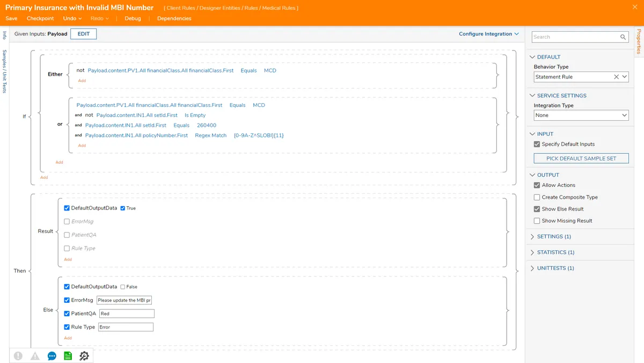
Task: Uncheck the Else Rule Type checkbox
Action: 67,327
